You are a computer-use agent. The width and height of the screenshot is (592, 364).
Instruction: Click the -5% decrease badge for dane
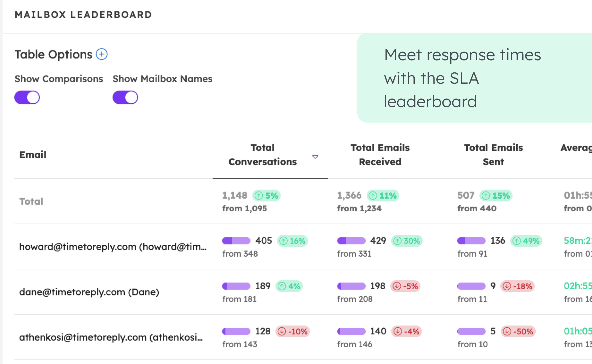click(x=405, y=286)
